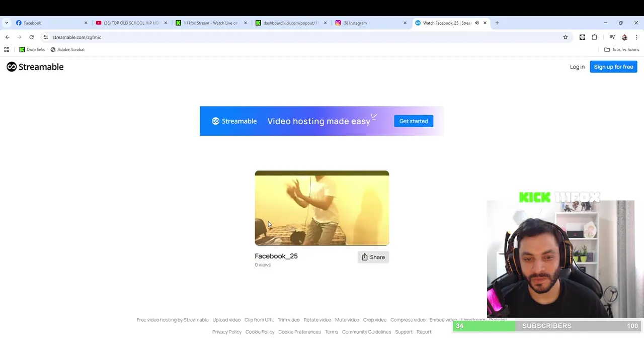The width and height of the screenshot is (644, 362).
Task: Open the Tous les favoris folder
Action: 622,49
